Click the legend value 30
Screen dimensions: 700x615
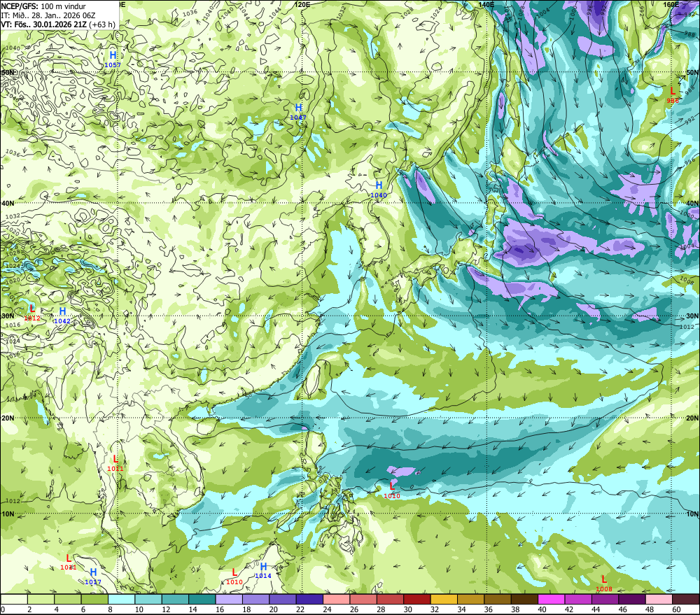pyautogui.click(x=407, y=609)
